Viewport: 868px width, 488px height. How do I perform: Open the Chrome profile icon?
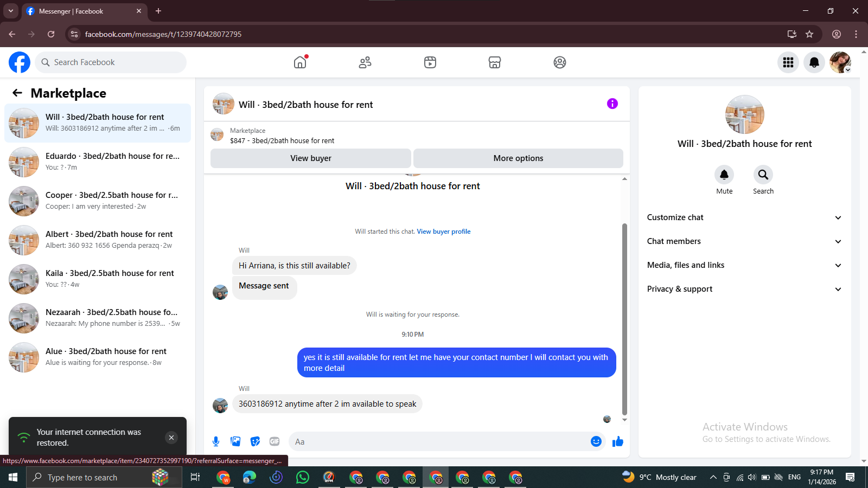pos(837,34)
